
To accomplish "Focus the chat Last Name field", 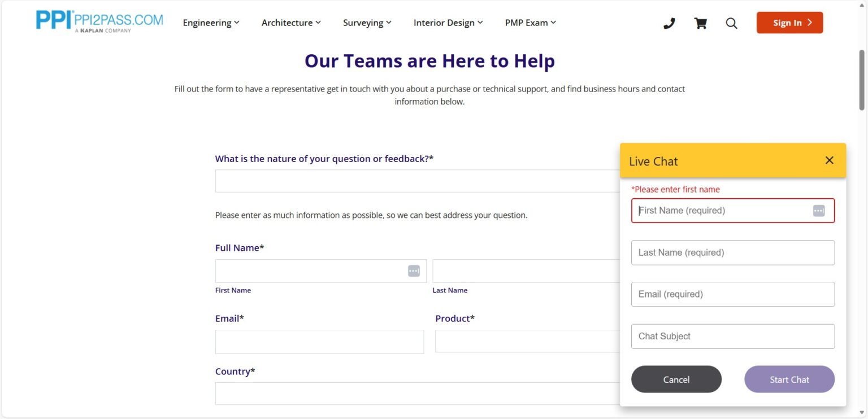I will (x=732, y=252).
